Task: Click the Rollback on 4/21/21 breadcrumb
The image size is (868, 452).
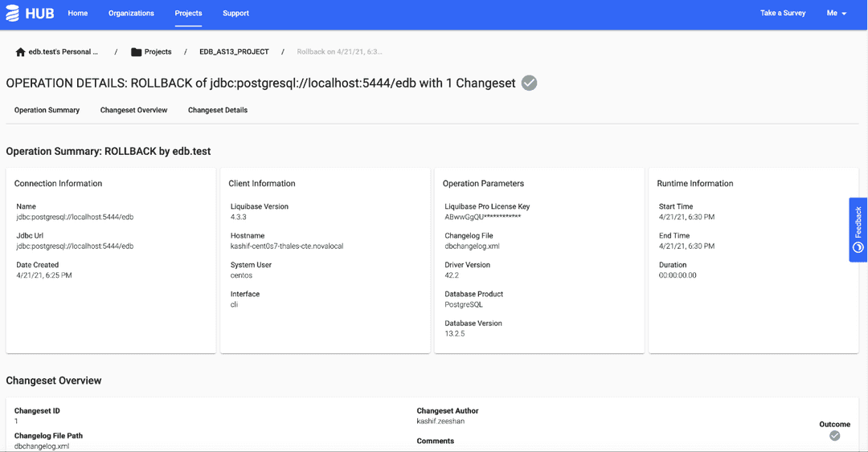Action: coord(339,52)
